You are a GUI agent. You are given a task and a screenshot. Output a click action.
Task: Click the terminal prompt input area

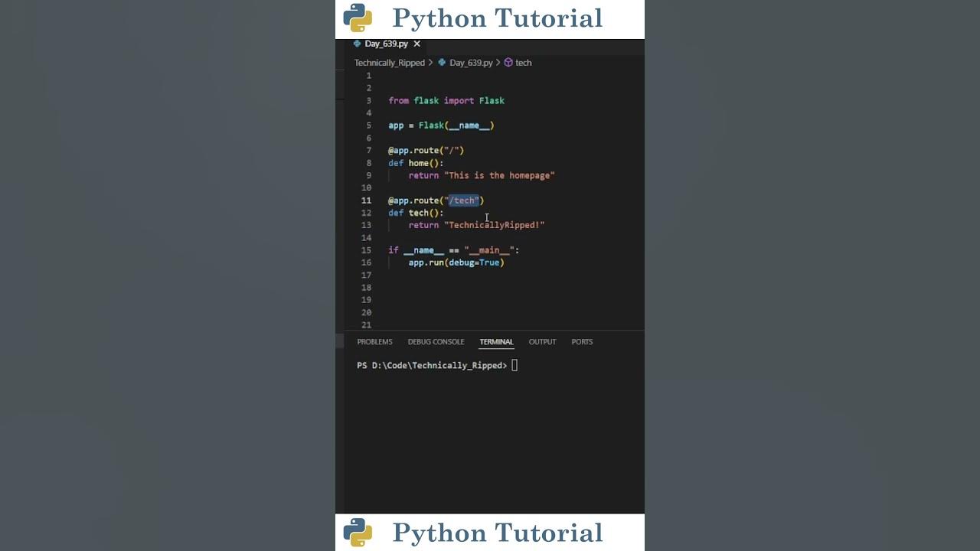(514, 366)
